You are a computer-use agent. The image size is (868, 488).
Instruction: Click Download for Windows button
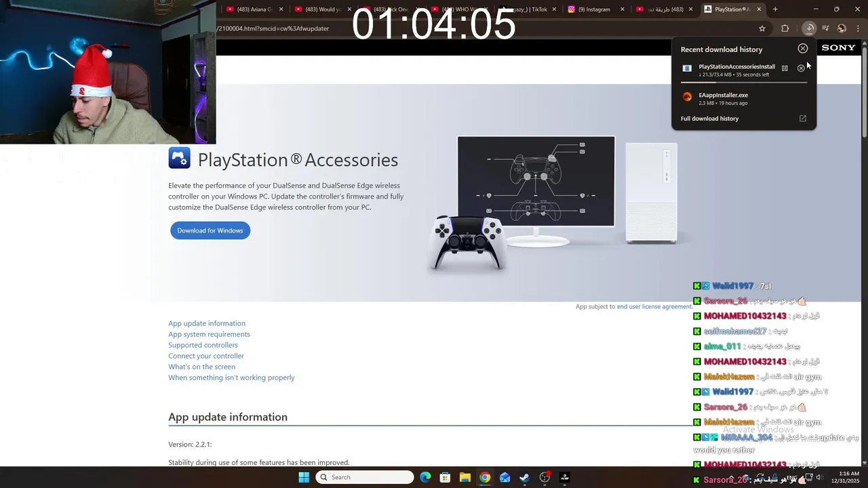tap(210, 230)
